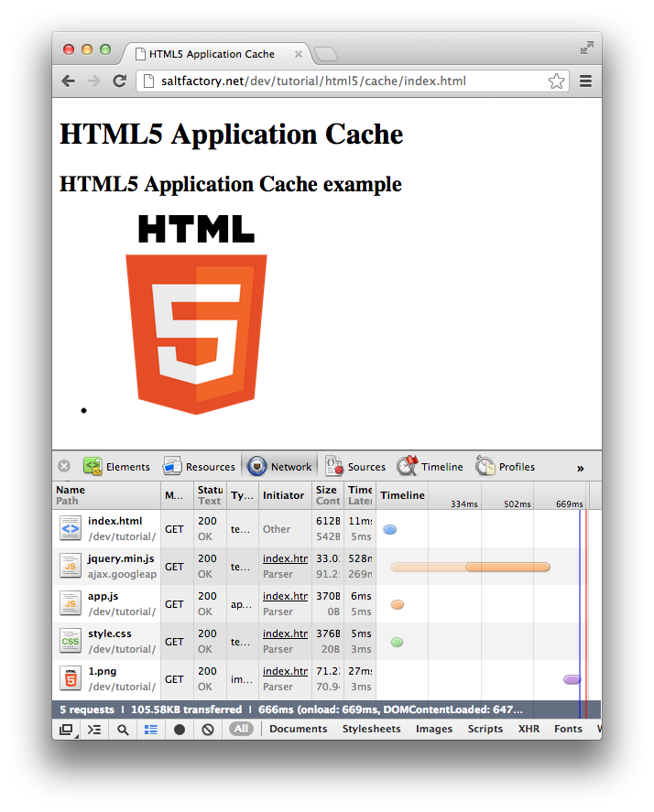Click the 1.png purple timeline bar
This screenshot has height=812, width=654.
(572, 679)
